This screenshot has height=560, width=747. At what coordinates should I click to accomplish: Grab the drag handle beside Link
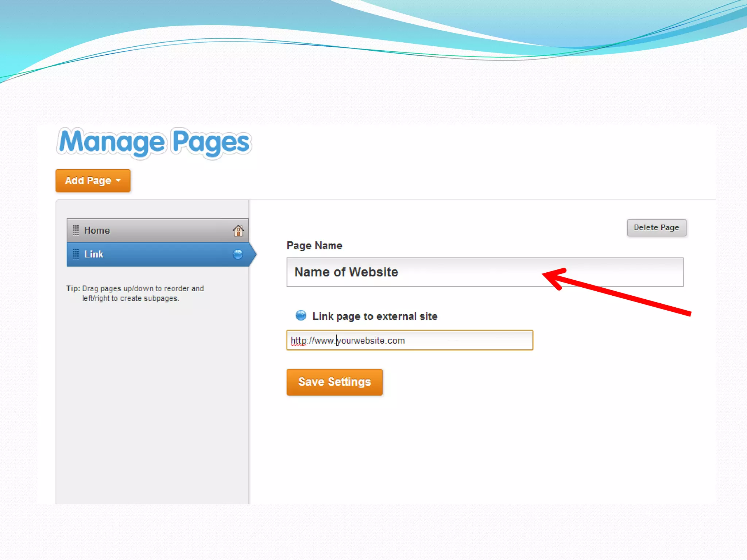pos(76,254)
